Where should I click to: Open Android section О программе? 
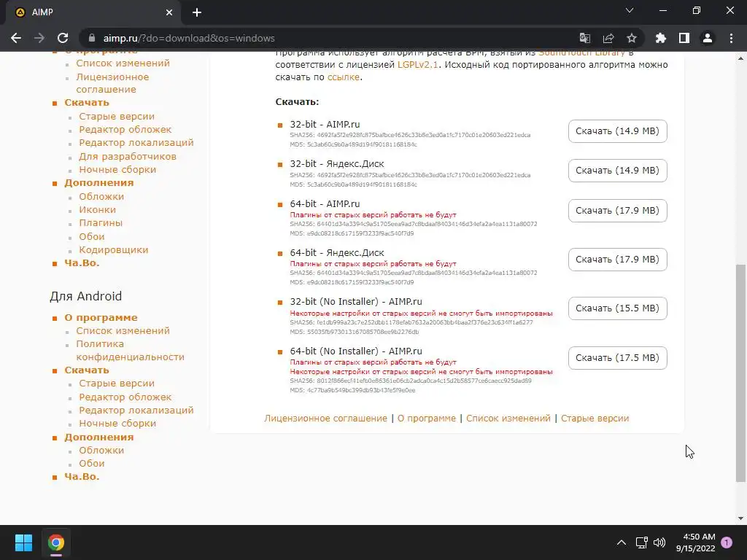click(101, 318)
